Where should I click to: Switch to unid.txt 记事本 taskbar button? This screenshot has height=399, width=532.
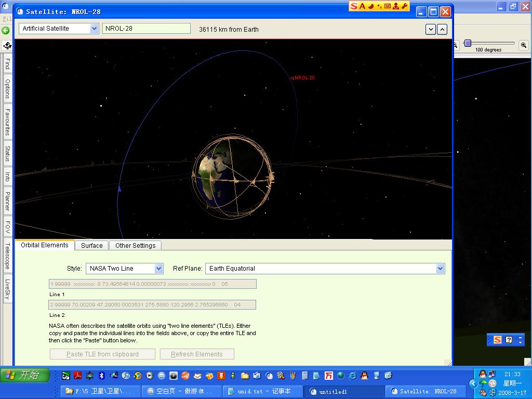(x=262, y=391)
